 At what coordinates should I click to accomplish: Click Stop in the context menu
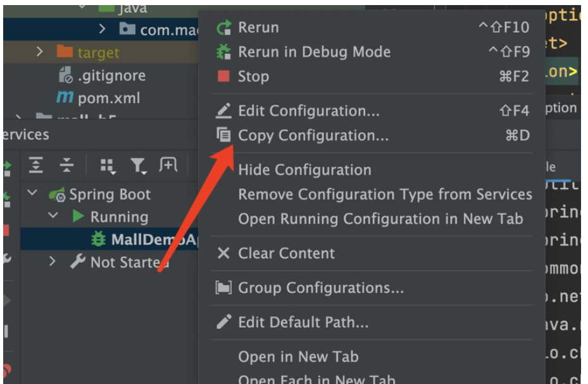pyautogui.click(x=253, y=77)
